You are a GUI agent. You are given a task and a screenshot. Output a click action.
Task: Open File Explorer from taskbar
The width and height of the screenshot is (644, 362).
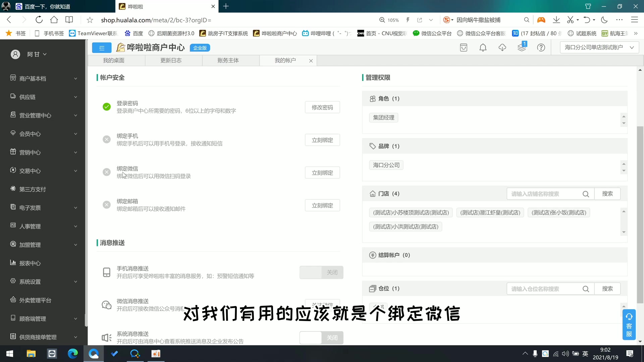click(x=31, y=354)
